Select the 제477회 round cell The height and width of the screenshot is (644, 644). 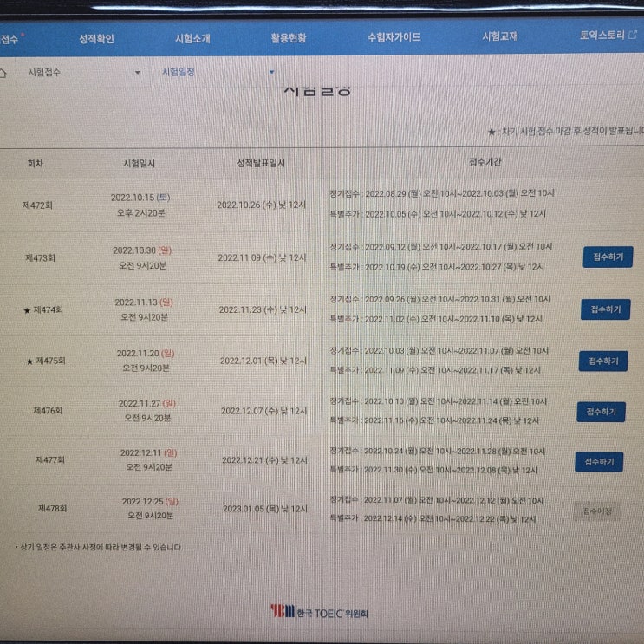click(50, 459)
